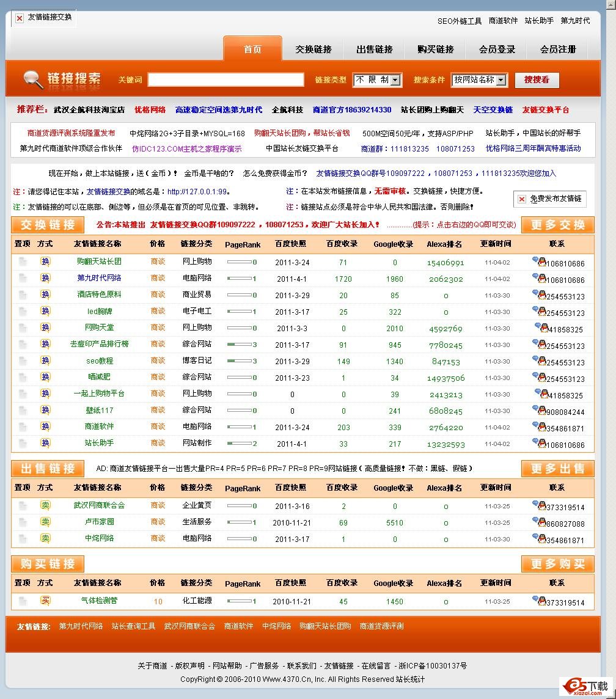Click QQ number 908084244 contact
Image resolution: width=616 pixels, height=699 pixels.
point(565,412)
